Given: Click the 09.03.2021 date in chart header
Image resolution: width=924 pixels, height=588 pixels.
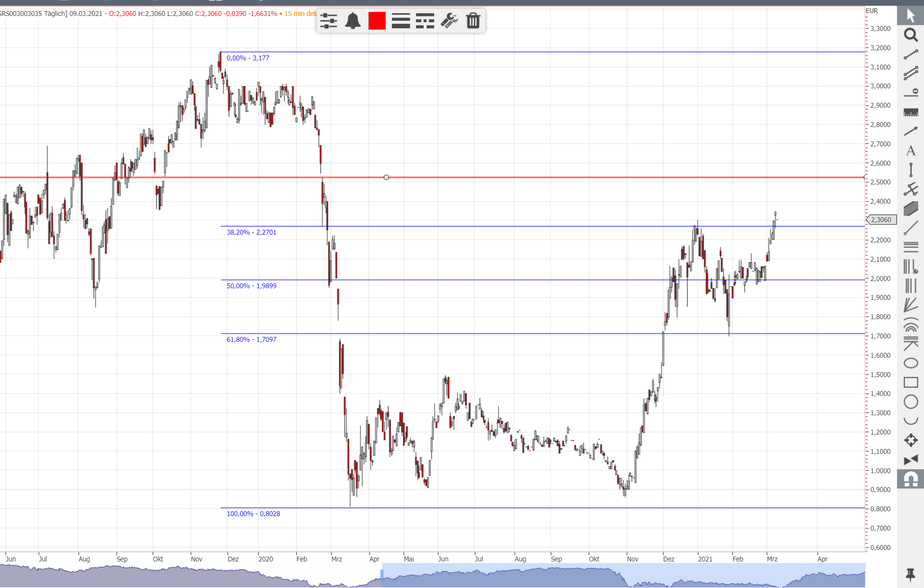Looking at the screenshot, I should click(86, 14).
